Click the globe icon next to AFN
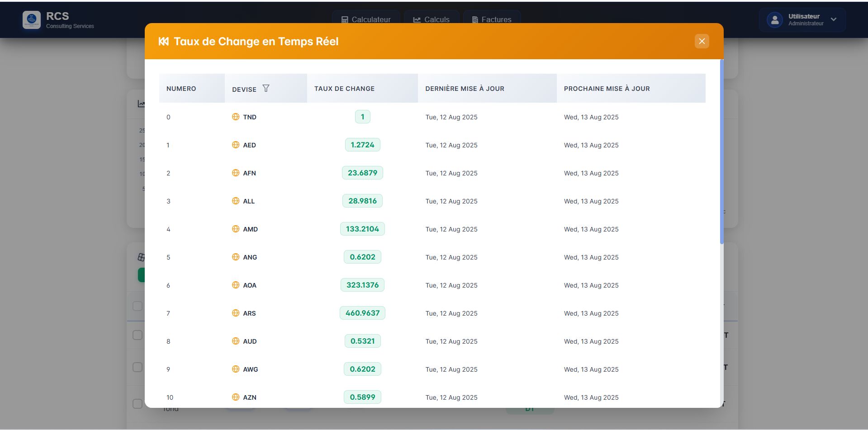The width and height of the screenshot is (868, 430). pyautogui.click(x=236, y=173)
